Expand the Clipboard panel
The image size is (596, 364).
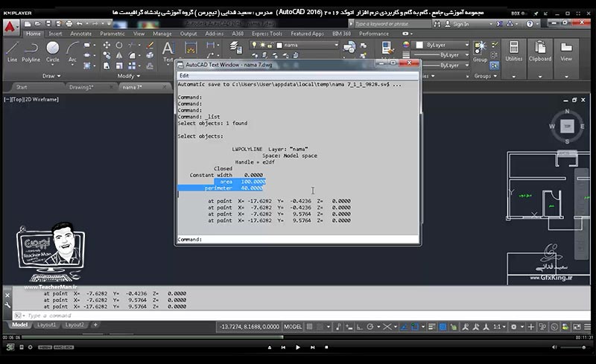[x=540, y=77]
